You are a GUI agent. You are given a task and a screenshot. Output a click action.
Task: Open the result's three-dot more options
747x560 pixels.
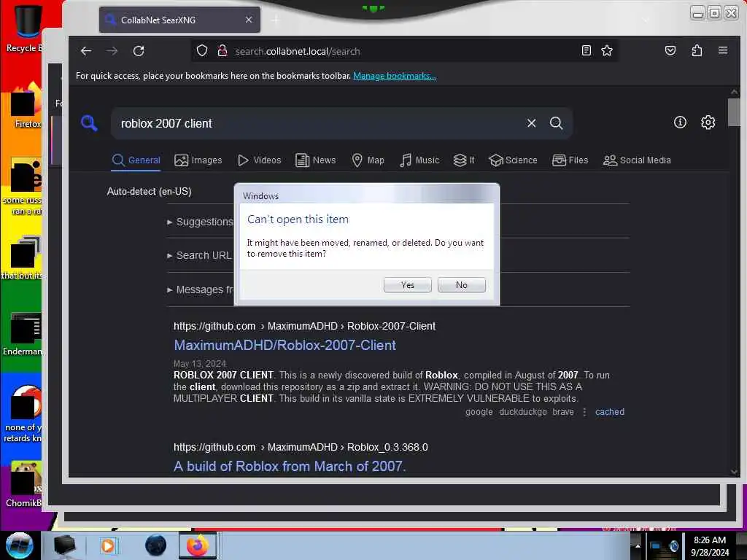[x=584, y=412]
